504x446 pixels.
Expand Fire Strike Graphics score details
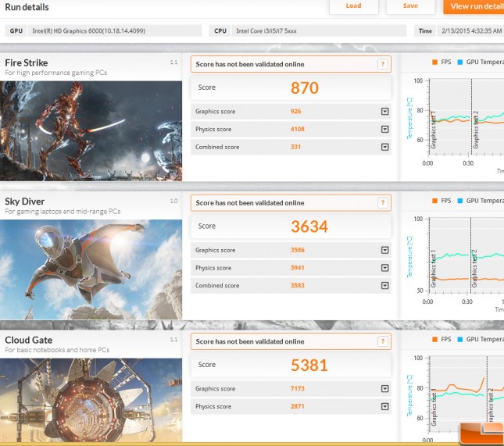tap(384, 112)
